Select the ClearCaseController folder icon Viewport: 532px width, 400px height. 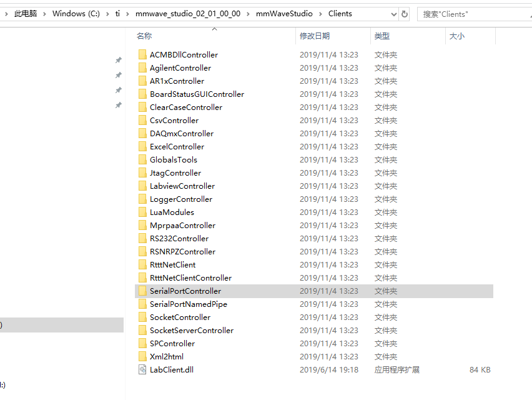tap(142, 107)
